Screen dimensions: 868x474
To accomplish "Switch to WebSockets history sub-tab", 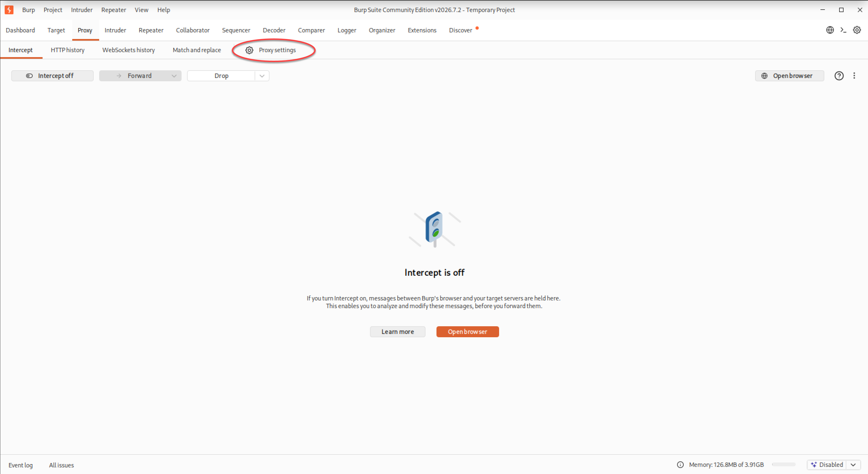I will 128,50.
